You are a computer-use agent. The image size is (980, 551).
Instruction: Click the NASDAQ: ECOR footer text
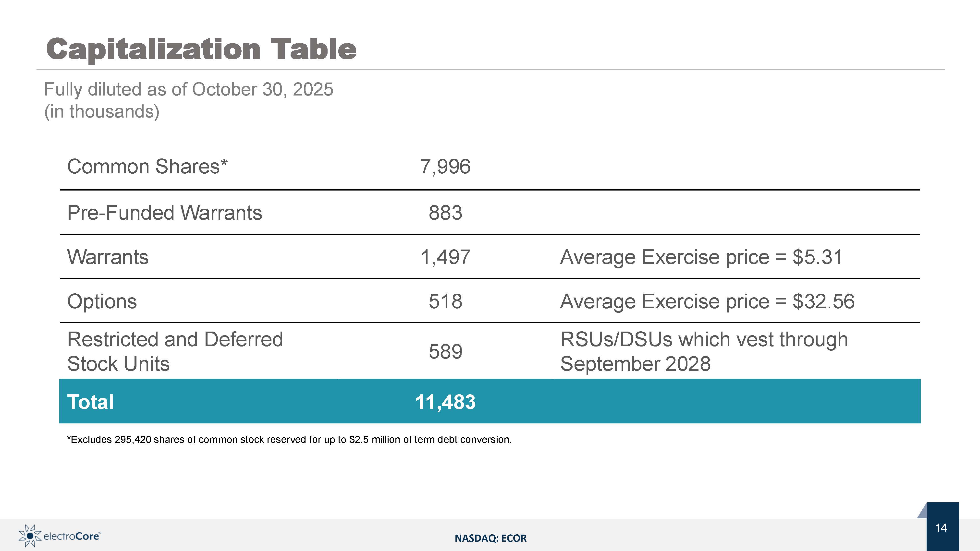coord(490,538)
